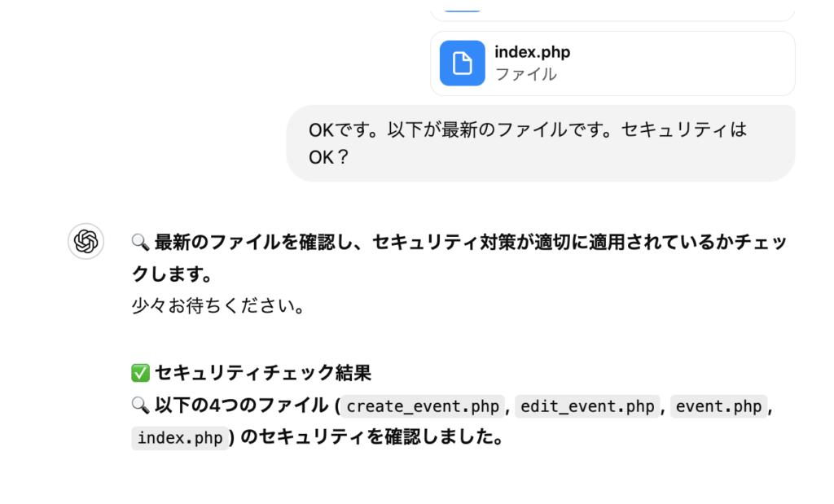The height and width of the screenshot is (504, 834).
Task: Open the partially visible attachment card at top
Action: tap(612, 11)
